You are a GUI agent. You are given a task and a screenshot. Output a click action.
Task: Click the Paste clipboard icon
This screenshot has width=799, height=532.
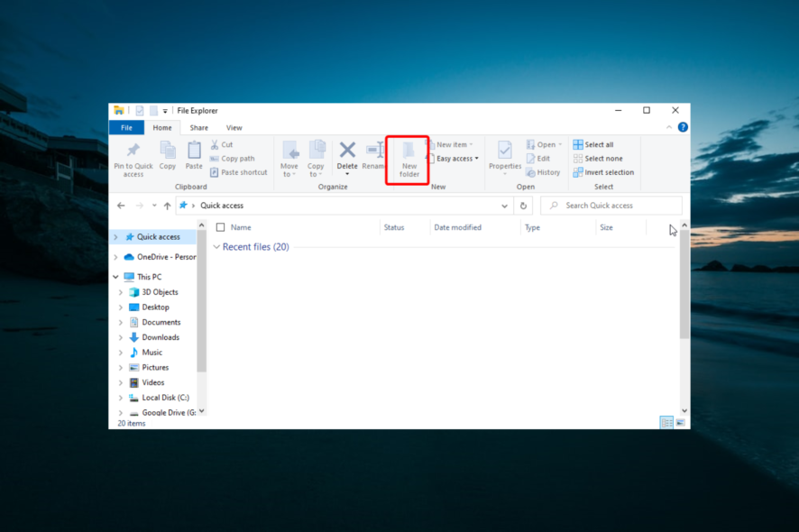click(x=194, y=151)
